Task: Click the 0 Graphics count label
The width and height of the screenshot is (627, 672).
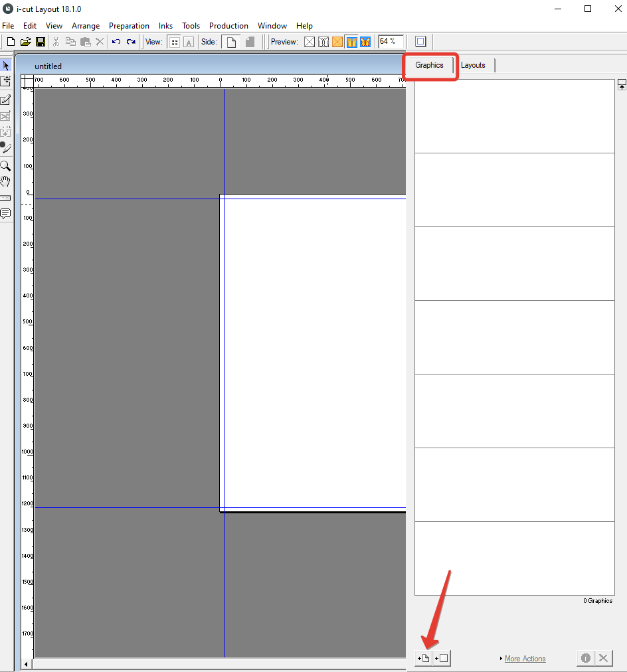Action: [x=597, y=601]
